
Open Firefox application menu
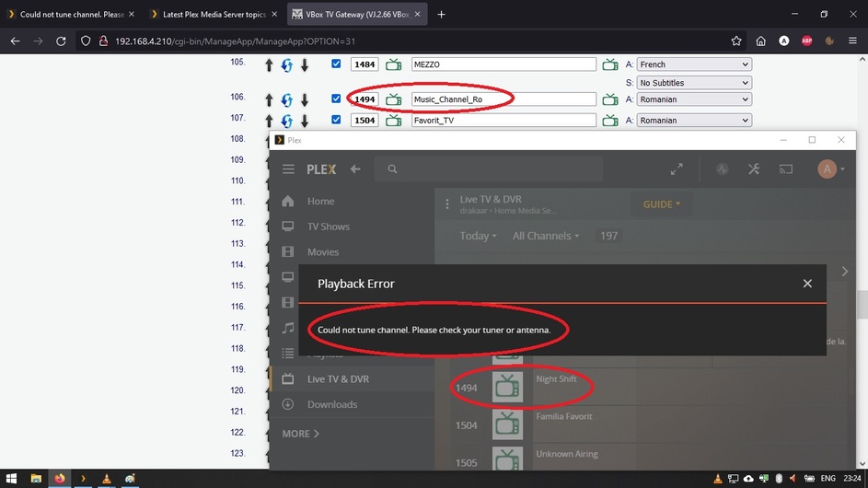coord(852,41)
